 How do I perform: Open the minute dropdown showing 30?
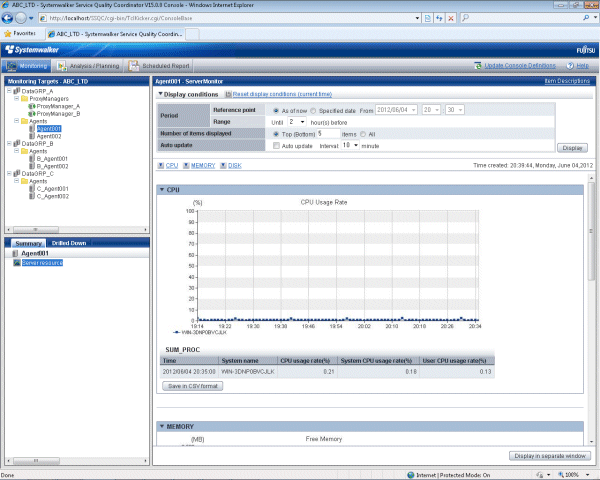[x=455, y=110]
